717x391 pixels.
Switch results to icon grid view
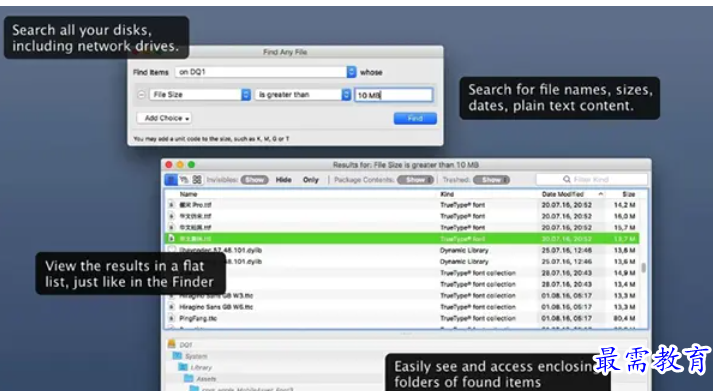pyautogui.click(x=197, y=180)
